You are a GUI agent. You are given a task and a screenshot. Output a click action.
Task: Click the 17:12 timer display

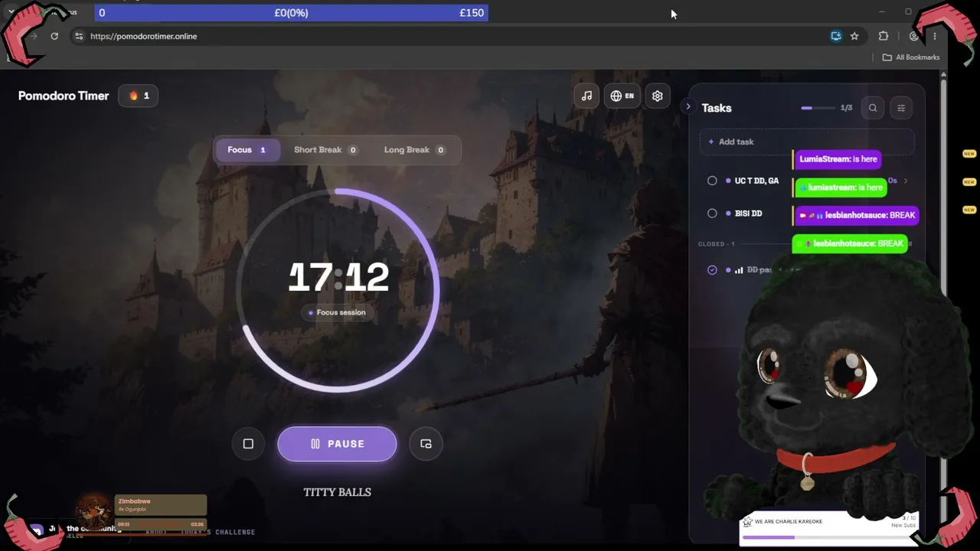[x=338, y=277]
